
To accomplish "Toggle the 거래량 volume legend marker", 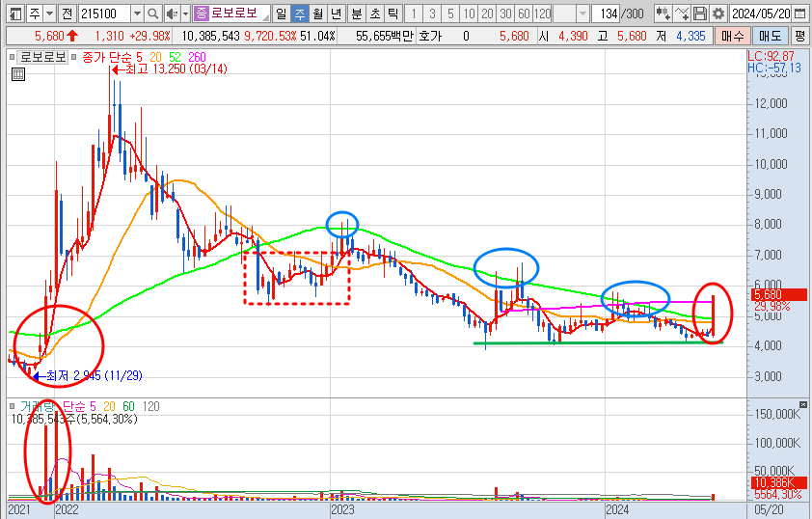I will (12, 406).
